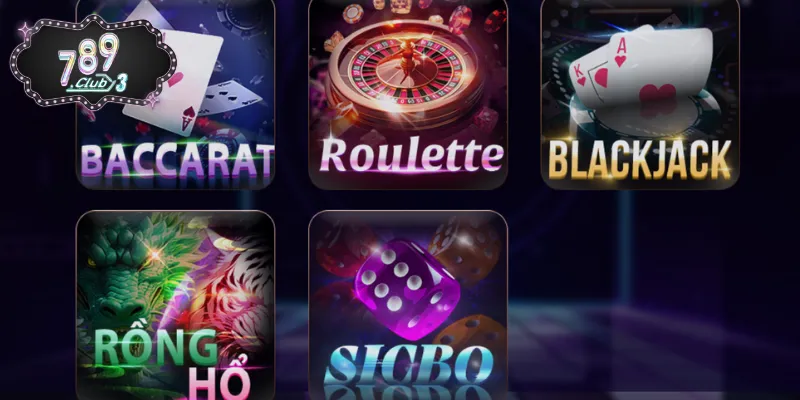Click the 789 Club logo badge
The height and width of the screenshot is (400, 800).
click(93, 61)
